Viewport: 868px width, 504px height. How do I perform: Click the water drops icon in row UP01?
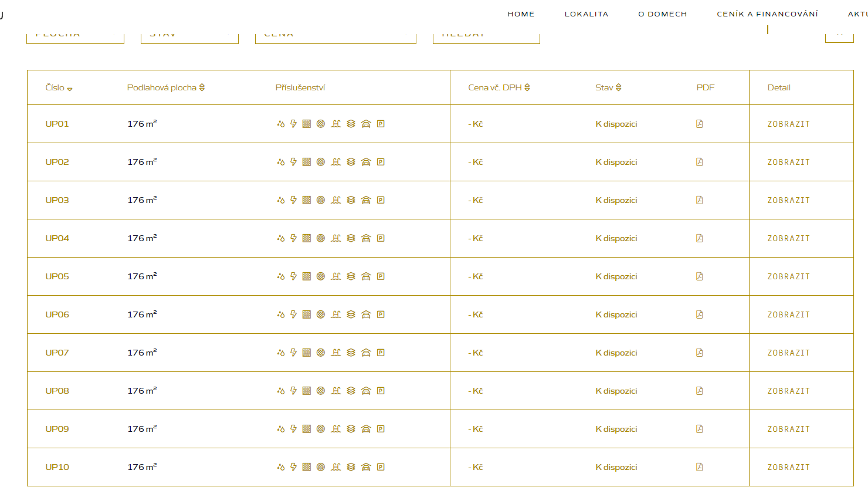tap(281, 124)
